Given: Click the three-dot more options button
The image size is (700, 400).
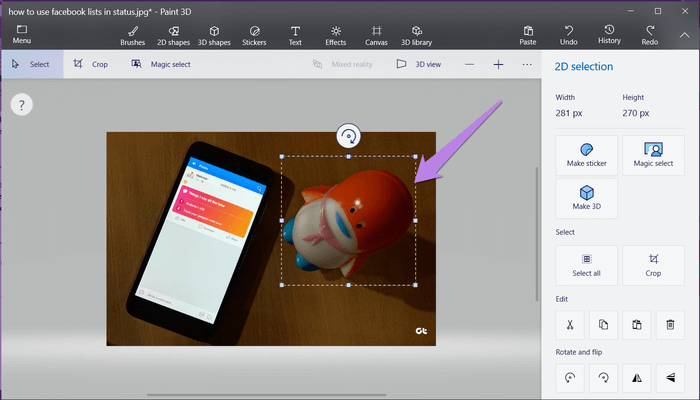Looking at the screenshot, I should point(527,64).
